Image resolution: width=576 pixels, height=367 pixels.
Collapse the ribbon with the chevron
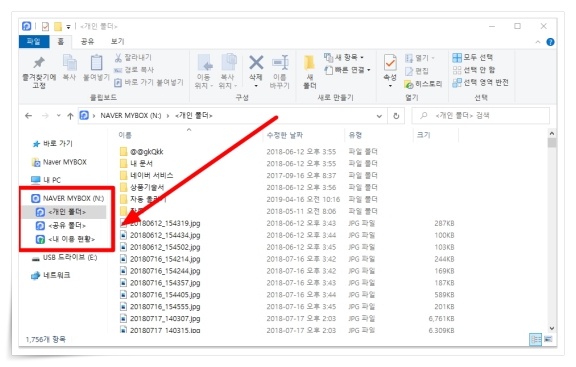point(538,42)
